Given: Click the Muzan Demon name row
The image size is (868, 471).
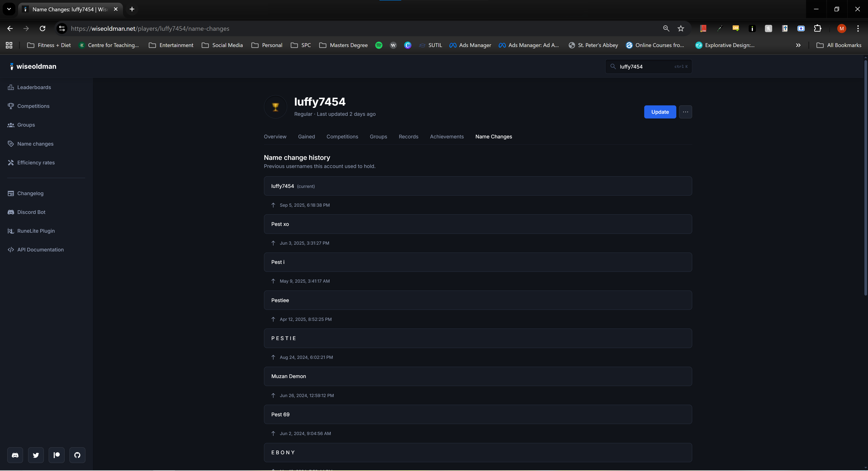Looking at the screenshot, I should [x=478, y=376].
